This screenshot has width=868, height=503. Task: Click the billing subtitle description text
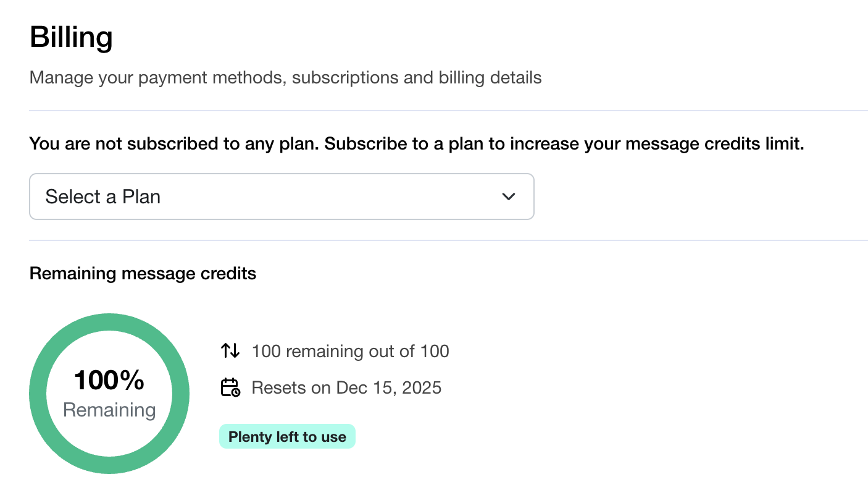click(285, 77)
